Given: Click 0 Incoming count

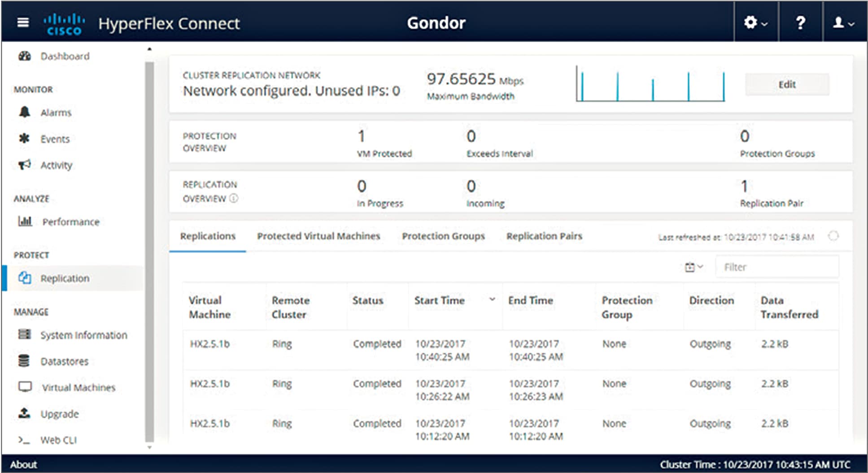Looking at the screenshot, I should [x=471, y=186].
